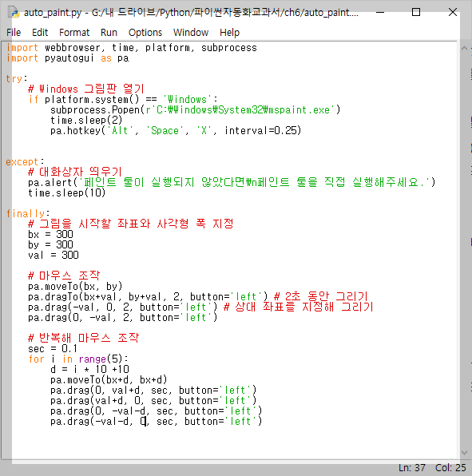
Task: Click the 'time.sleep(2)' line
Action: [x=86, y=121]
